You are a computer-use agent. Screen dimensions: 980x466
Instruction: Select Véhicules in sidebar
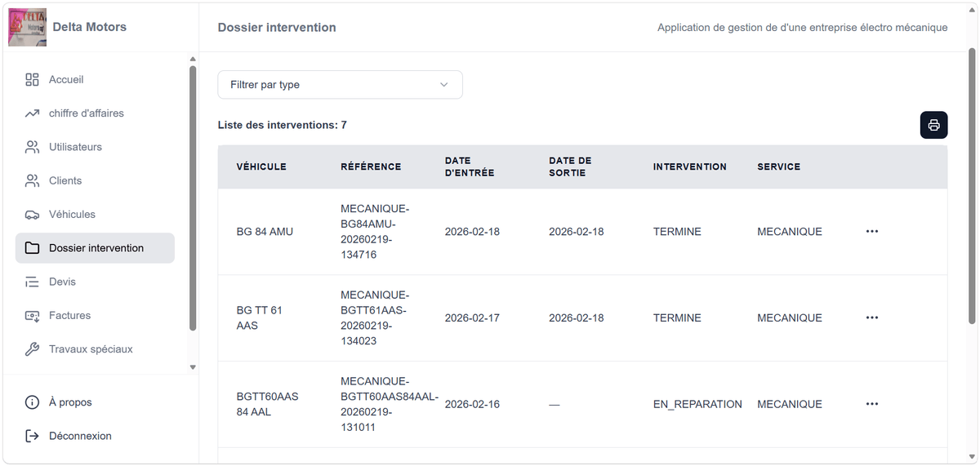[x=95, y=215]
